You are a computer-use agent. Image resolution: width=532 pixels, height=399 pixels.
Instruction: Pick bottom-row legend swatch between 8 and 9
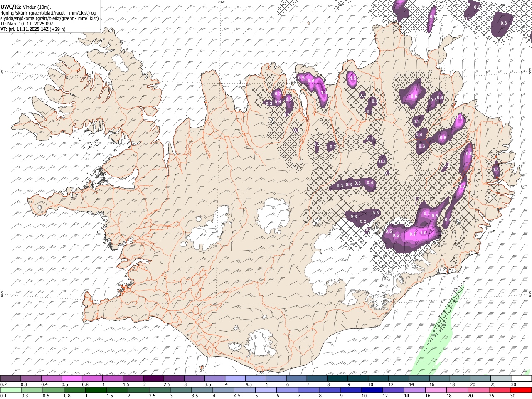point(330,390)
